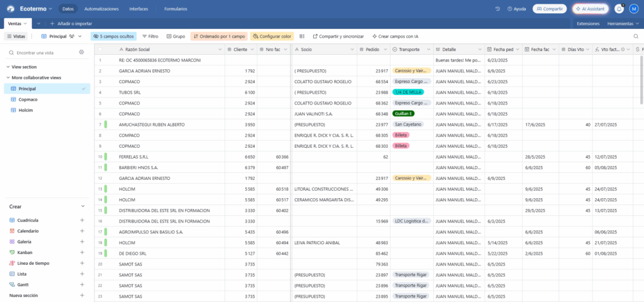
Task: Add a Kanban view with plus icon
Action: (x=82, y=252)
